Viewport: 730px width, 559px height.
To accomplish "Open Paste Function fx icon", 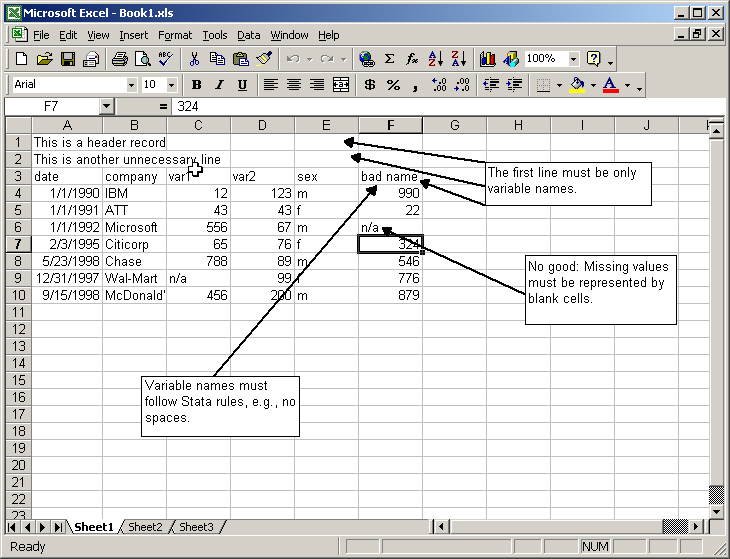I will click(x=412, y=59).
